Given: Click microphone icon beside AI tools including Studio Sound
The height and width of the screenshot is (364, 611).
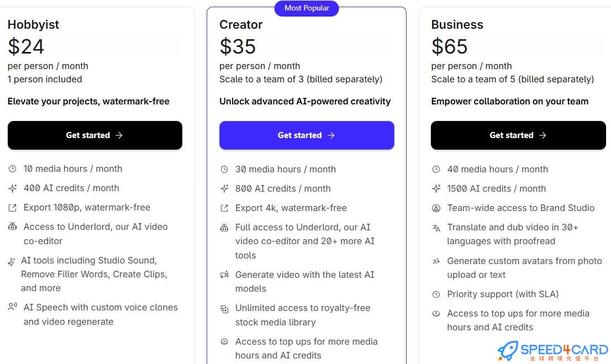Looking at the screenshot, I should click(11, 261).
